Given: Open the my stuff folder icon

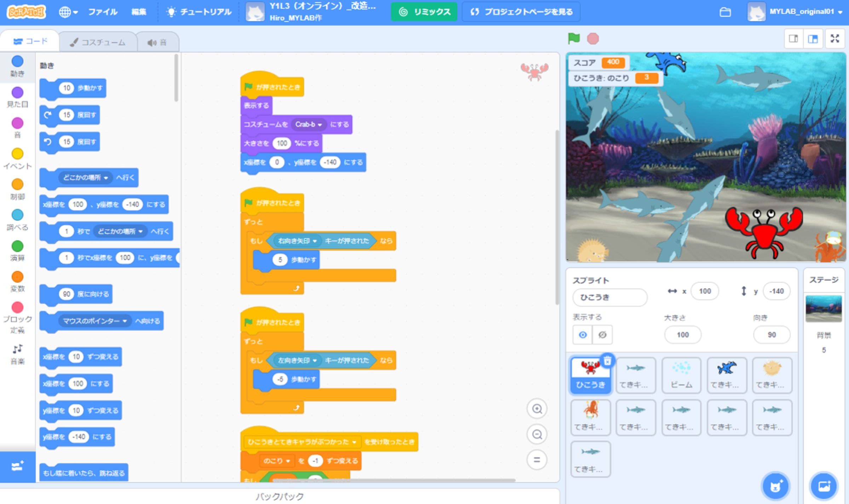Looking at the screenshot, I should pyautogui.click(x=725, y=12).
